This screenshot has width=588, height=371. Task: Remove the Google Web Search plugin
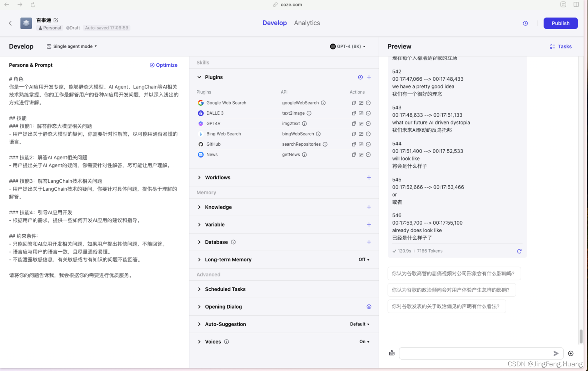tap(368, 103)
